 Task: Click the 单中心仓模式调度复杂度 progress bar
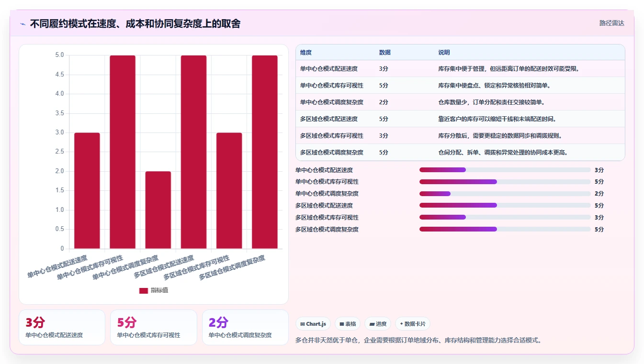point(505,194)
